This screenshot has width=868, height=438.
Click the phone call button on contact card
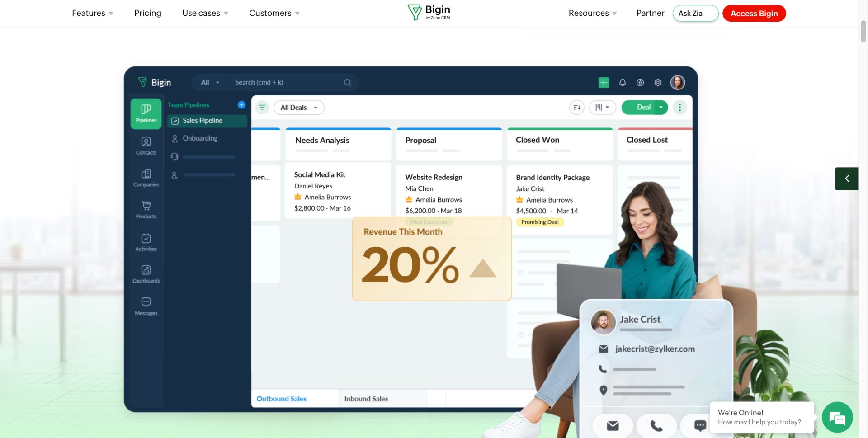pos(656,425)
